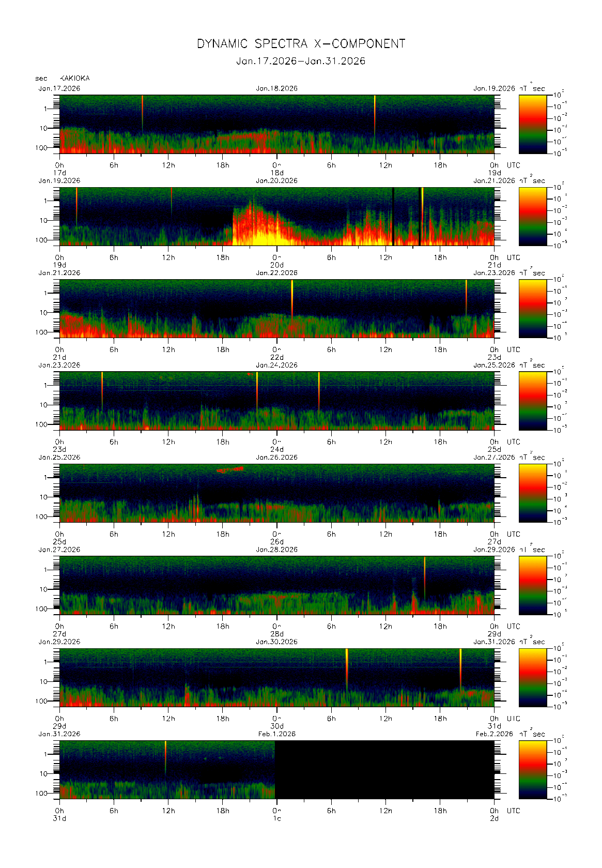Click the red blob atop fifth spectrogram

click(230, 469)
